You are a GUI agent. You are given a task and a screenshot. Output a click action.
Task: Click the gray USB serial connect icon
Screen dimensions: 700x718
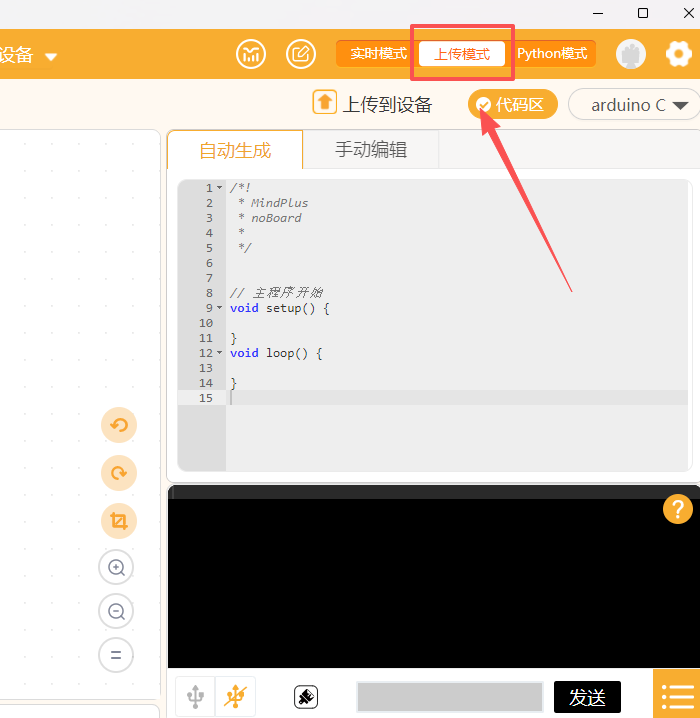[196, 696]
